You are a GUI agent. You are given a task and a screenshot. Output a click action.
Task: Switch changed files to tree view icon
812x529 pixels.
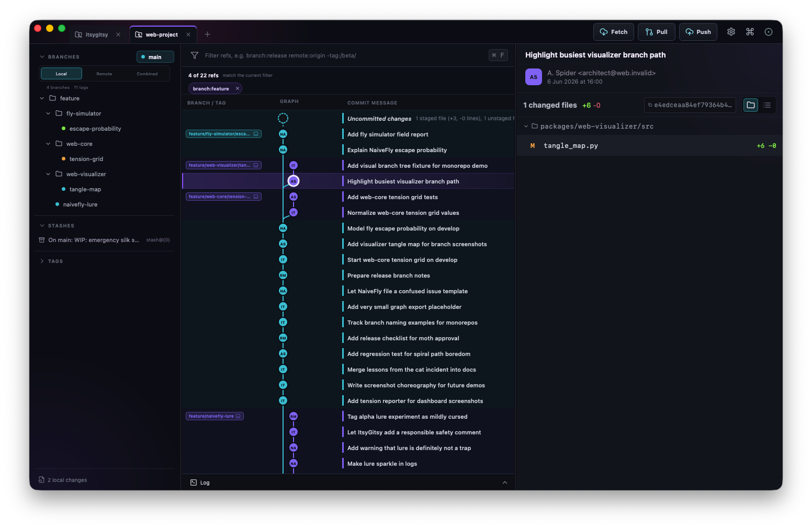pyautogui.click(x=751, y=105)
